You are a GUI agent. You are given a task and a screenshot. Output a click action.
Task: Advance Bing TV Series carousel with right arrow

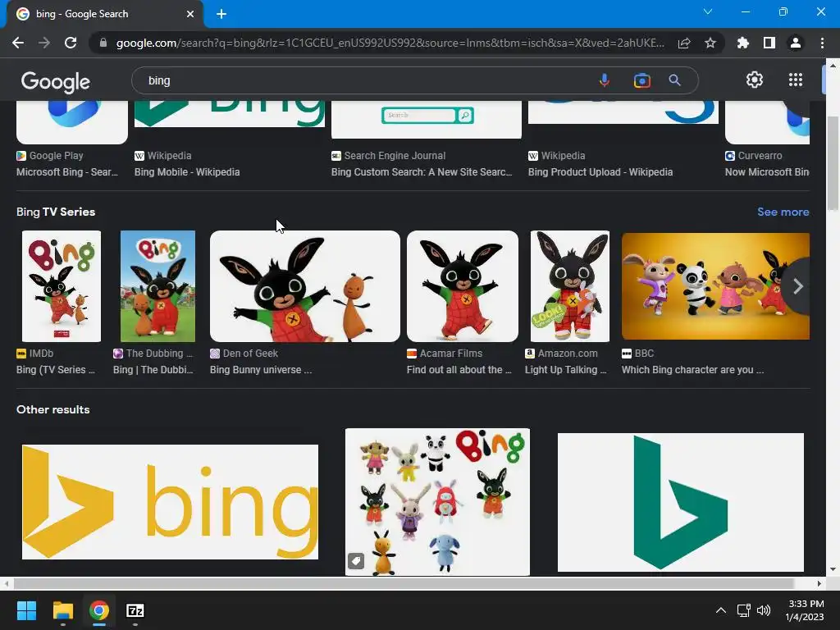(797, 286)
